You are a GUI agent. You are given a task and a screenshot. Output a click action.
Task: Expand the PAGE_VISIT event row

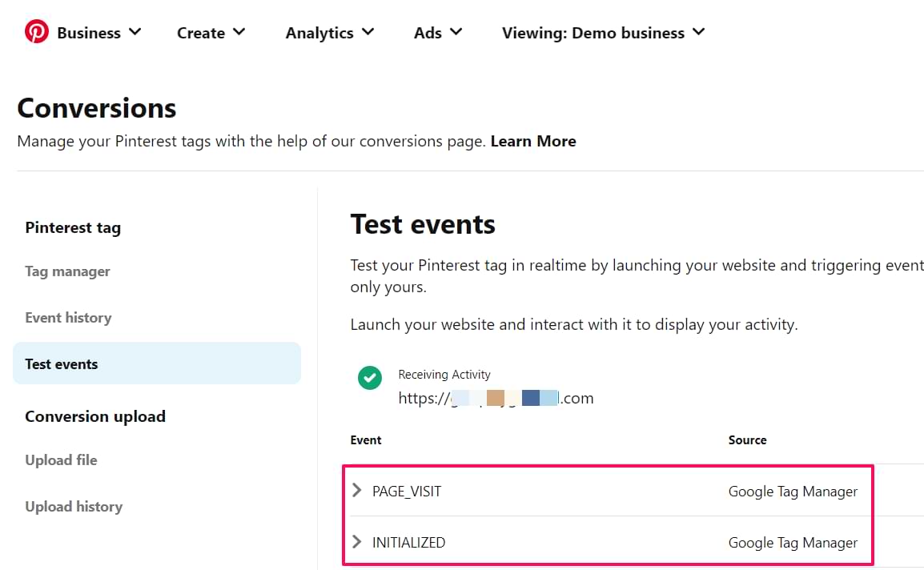coord(356,491)
